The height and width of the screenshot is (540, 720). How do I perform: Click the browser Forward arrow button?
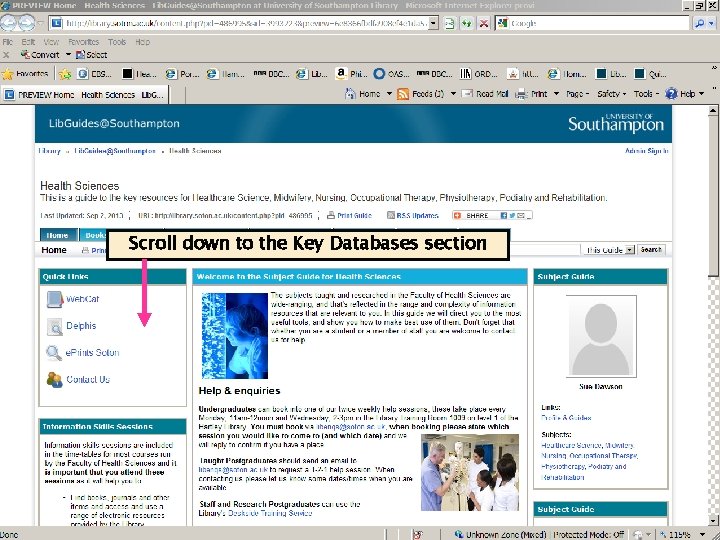(x=26, y=22)
